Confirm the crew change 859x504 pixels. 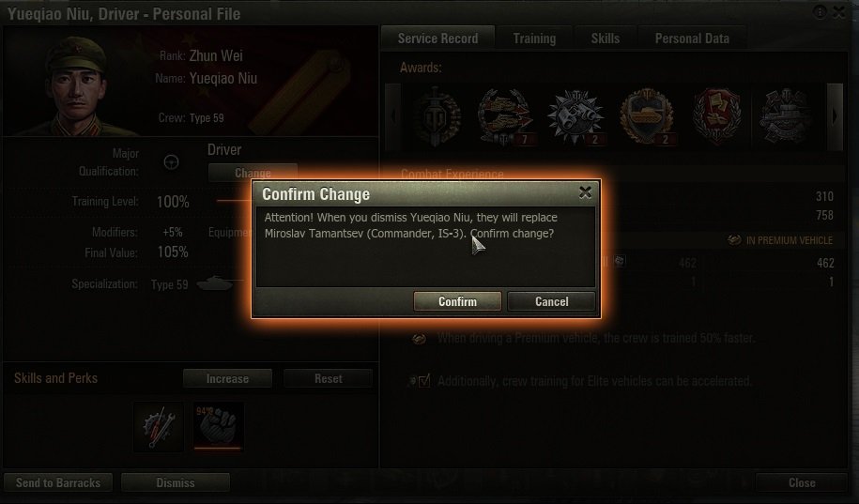(x=457, y=301)
